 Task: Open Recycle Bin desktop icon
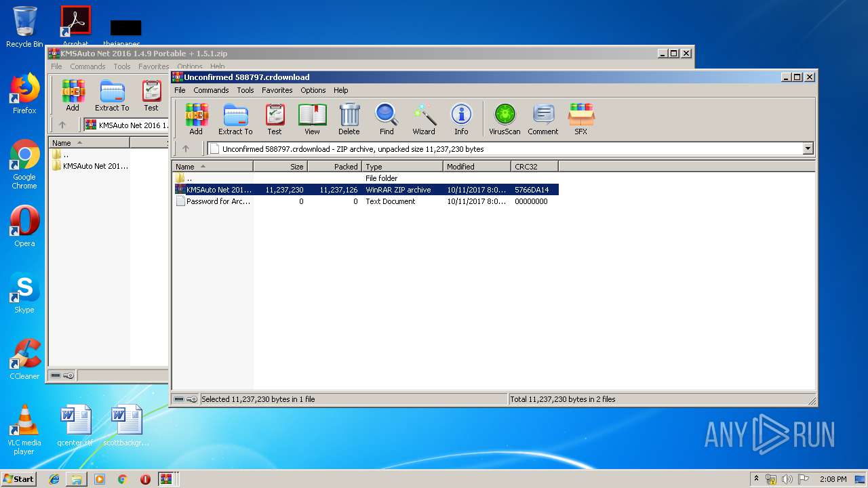coord(24,27)
